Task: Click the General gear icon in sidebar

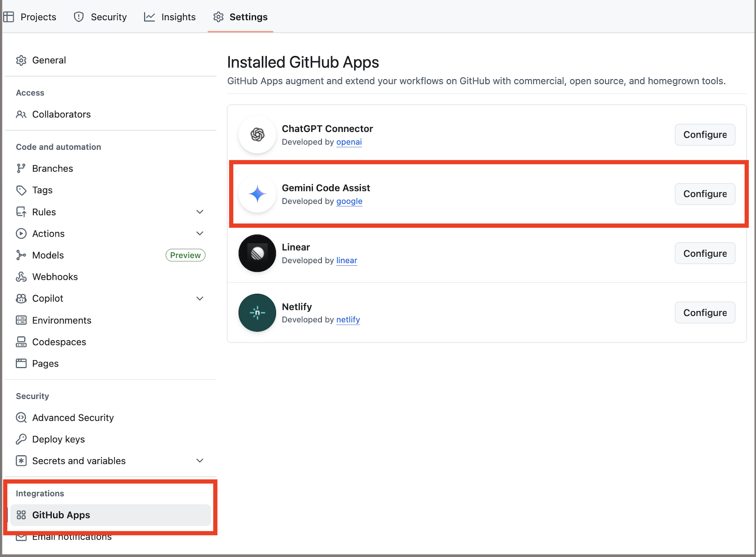Action: (x=21, y=60)
